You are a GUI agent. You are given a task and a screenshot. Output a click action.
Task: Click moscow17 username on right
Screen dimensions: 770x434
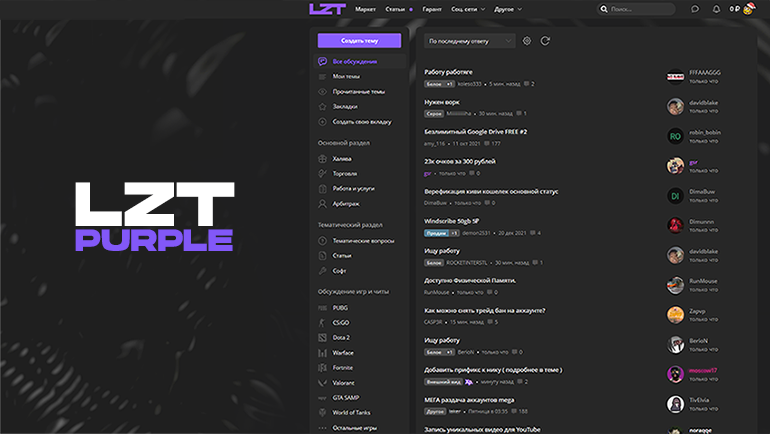coord(703,370)
